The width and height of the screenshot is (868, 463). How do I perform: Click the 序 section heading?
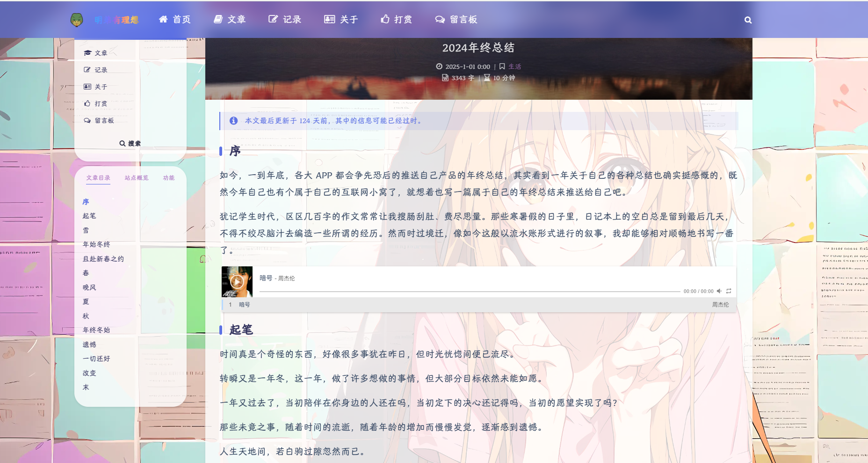(235, 151)
